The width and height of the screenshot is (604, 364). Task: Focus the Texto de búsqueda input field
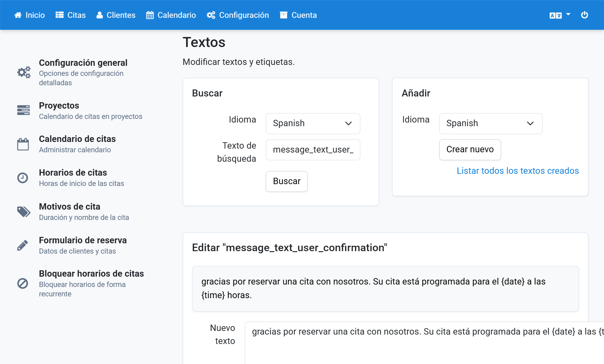tap(313, 150)
